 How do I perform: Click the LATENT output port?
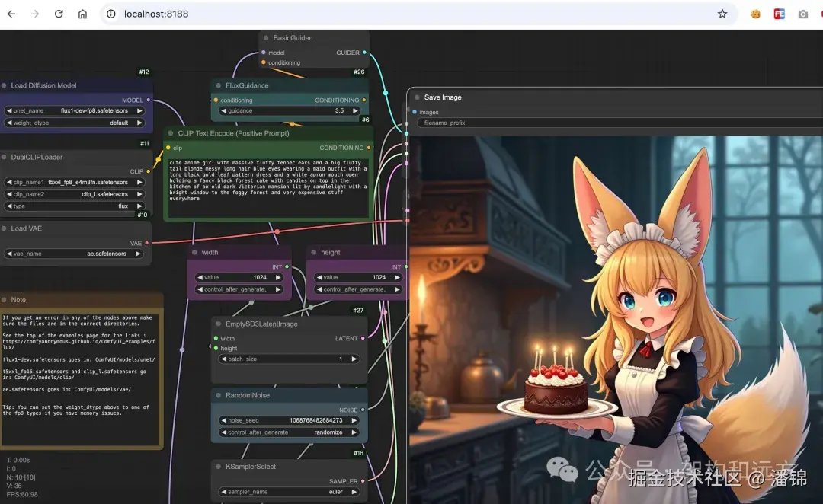coord(363,338)
